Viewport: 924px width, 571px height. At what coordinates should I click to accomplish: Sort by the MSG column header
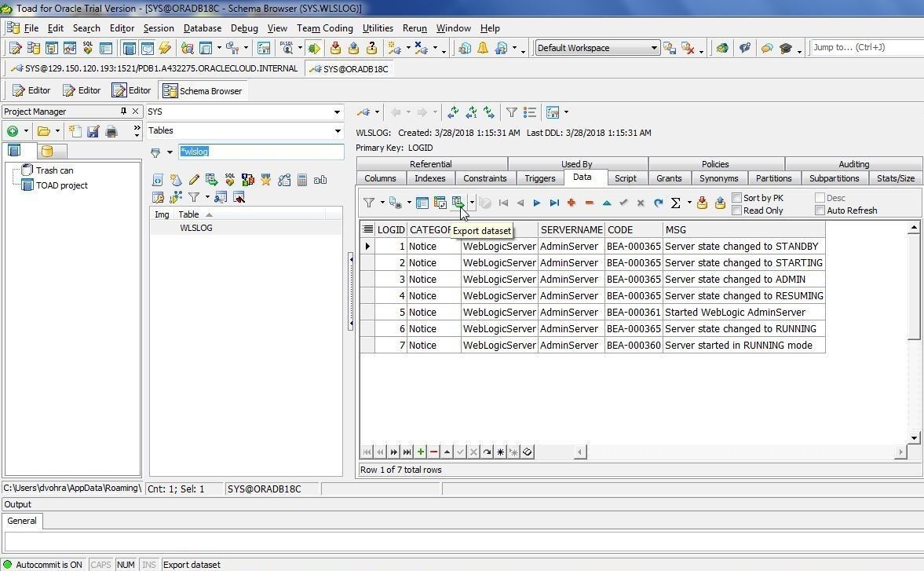[x=743, y=230]
